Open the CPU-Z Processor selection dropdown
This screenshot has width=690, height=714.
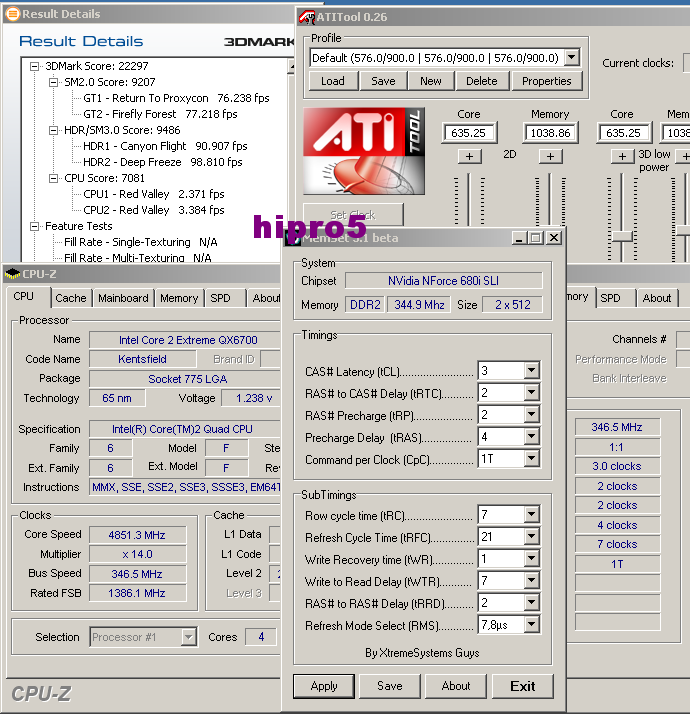(x=189, y=637)
